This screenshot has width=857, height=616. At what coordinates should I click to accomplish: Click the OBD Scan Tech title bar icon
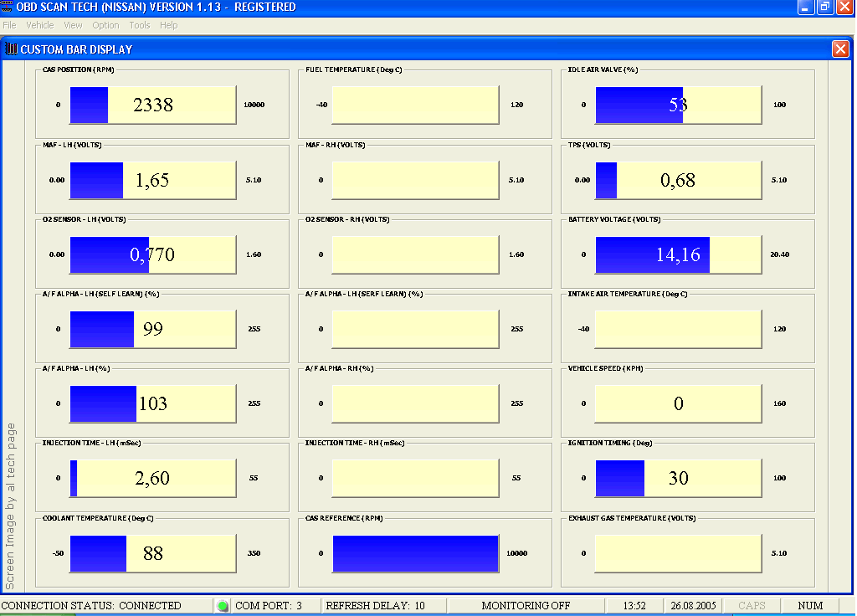8,7
